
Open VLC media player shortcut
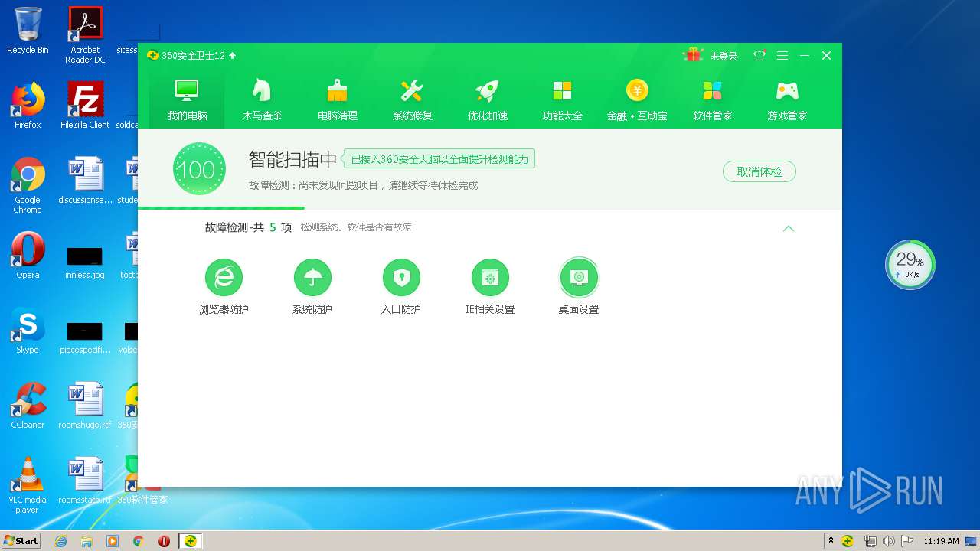pyautogui.click(x=28, y=485)
